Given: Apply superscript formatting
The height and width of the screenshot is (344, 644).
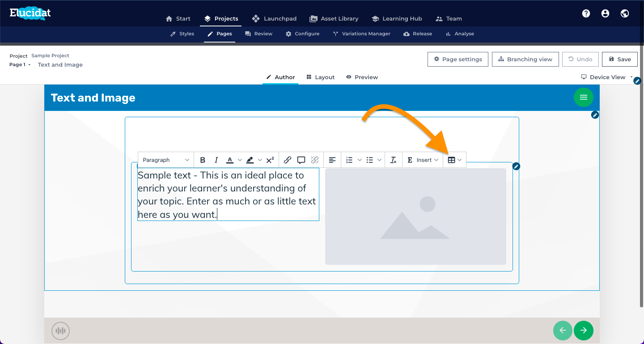Looking at the screenshot, I should click(270, 160).
